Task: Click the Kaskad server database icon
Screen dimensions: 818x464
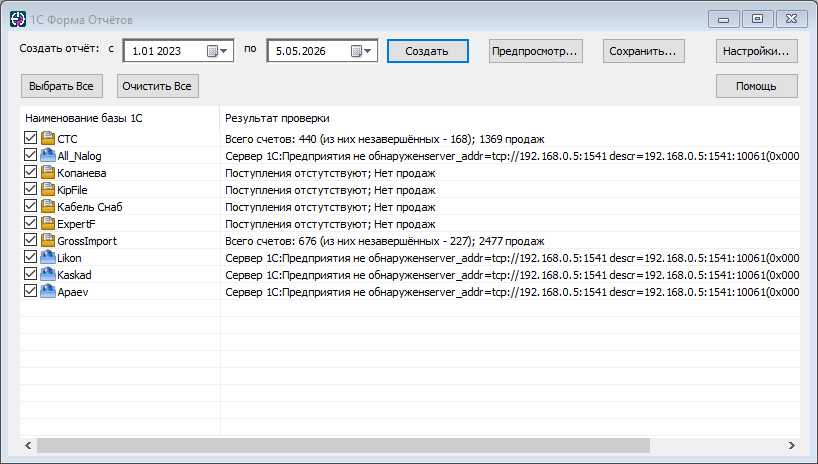Action: tap(48, 274)
